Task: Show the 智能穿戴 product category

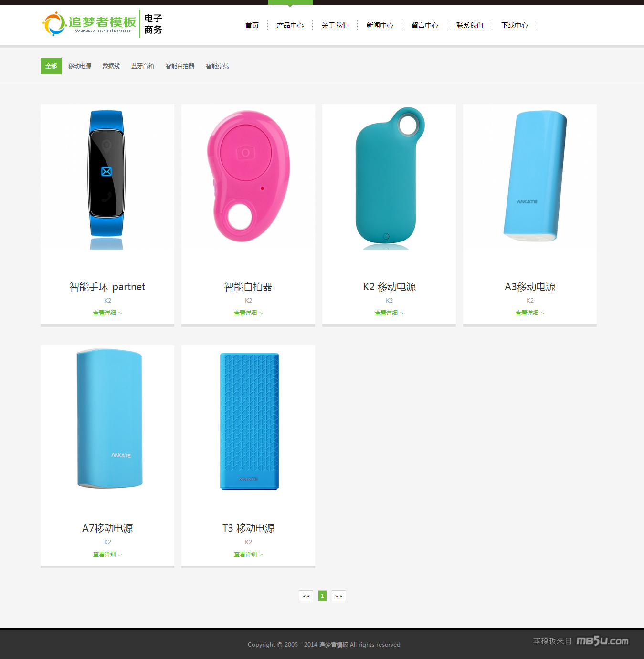Action: (217, 66)
